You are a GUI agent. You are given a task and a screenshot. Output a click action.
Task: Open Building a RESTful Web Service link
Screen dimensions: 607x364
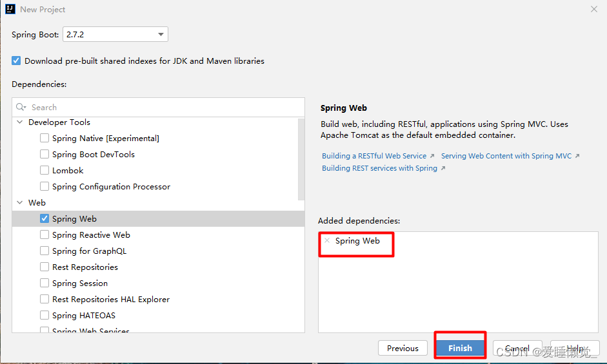[374, 156]
